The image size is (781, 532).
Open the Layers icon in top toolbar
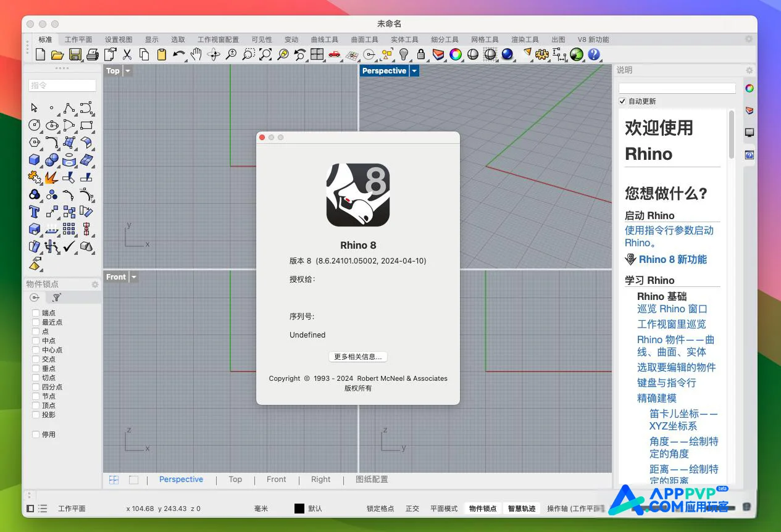[438, 54]
